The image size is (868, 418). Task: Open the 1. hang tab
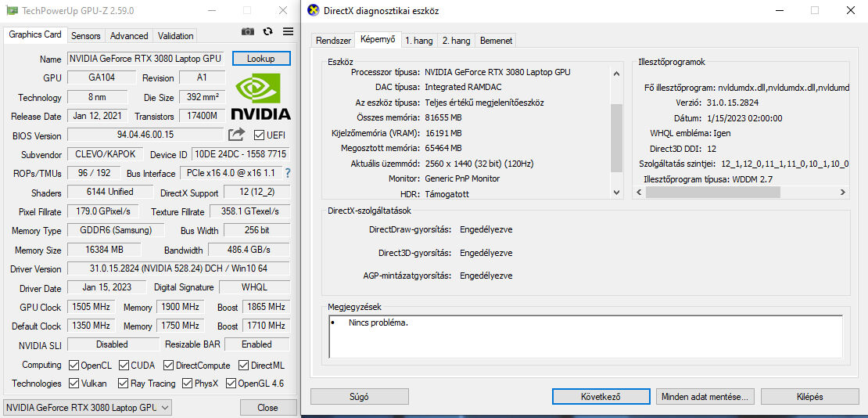click(418, 41)
